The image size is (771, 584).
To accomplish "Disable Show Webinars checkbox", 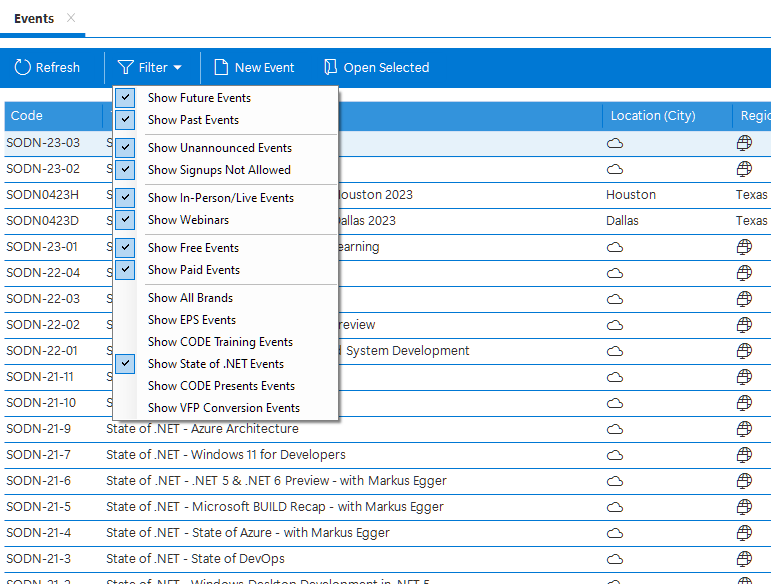I will (125, 220).
